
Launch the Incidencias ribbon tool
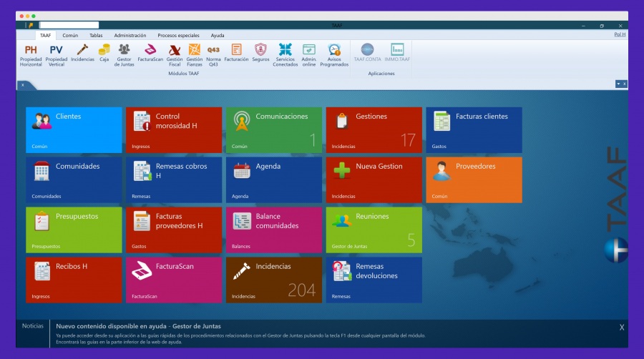[82, 53]
